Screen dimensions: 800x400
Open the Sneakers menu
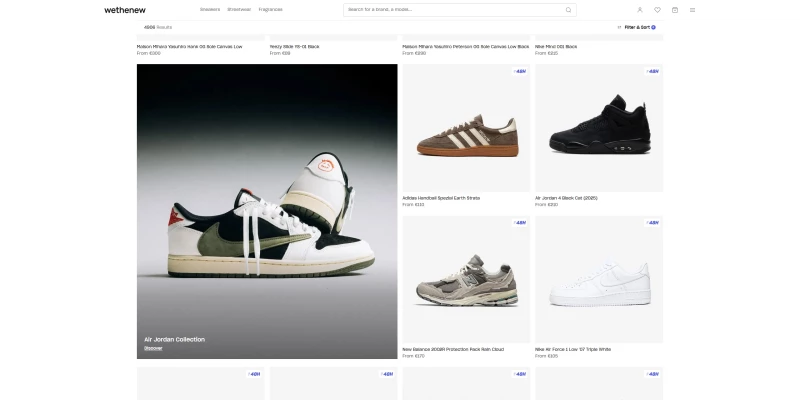pos(210,10)
